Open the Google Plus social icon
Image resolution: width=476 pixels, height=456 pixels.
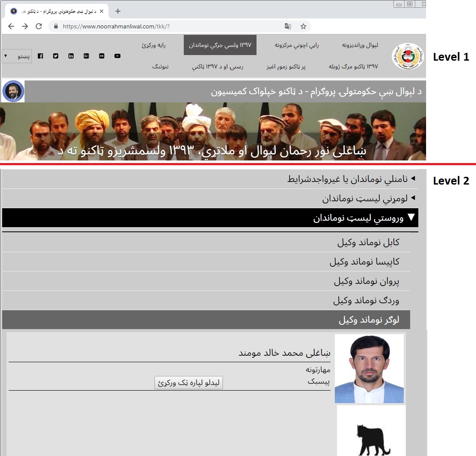87,56
